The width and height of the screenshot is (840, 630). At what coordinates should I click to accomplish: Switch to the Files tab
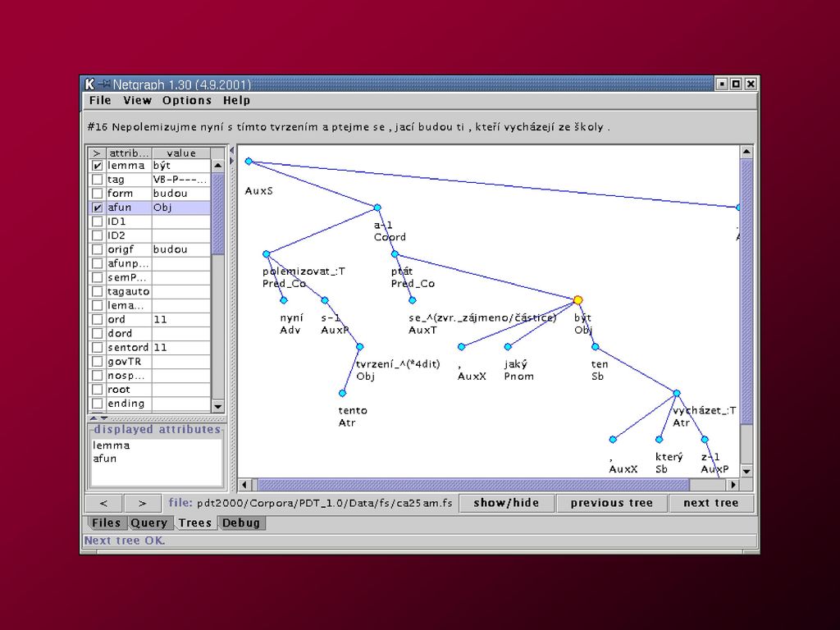coord(106,523)
